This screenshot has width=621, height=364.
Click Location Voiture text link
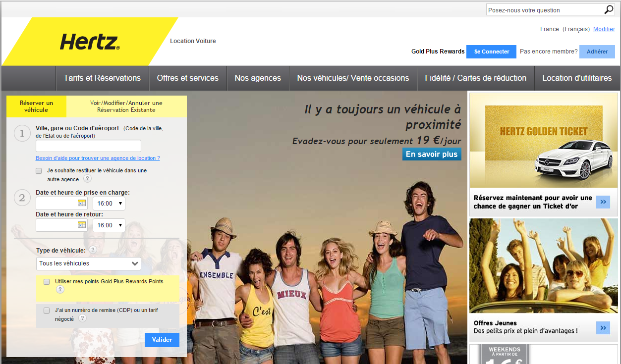(x=193, y=41)
